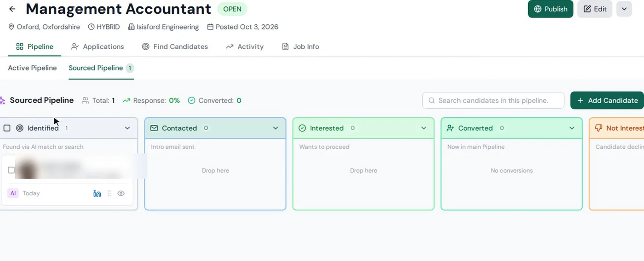Image resolution: width=644 pixels, height=261 pixels.
Task: Open the Job Info tab
Action: tap(300, 46)
